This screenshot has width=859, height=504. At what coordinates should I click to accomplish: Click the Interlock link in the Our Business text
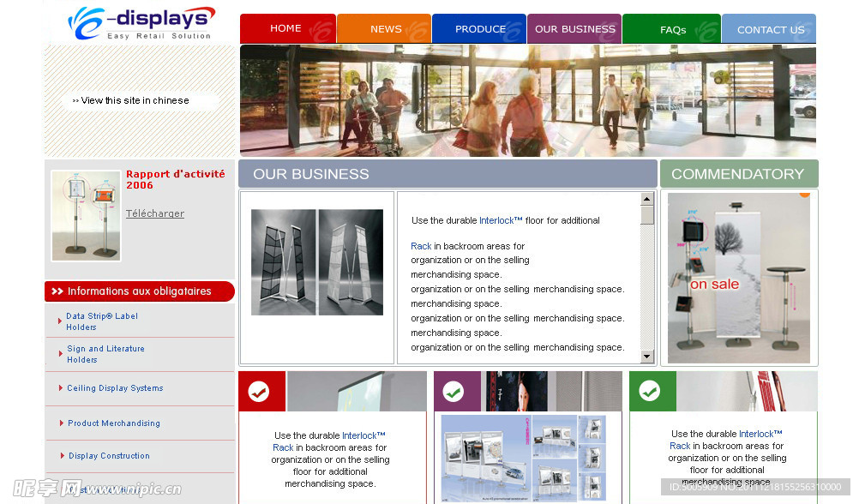(501, 220)
